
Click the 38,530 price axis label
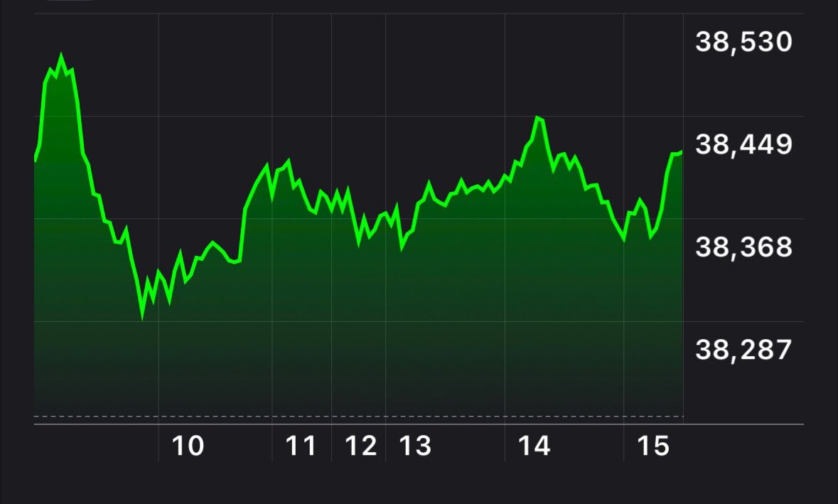point(743,42)
